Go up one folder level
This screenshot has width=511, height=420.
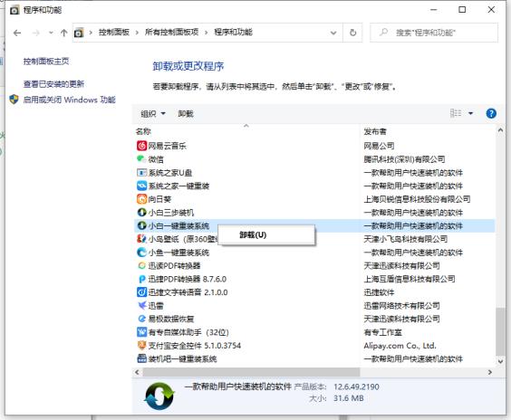pos(63,33)
